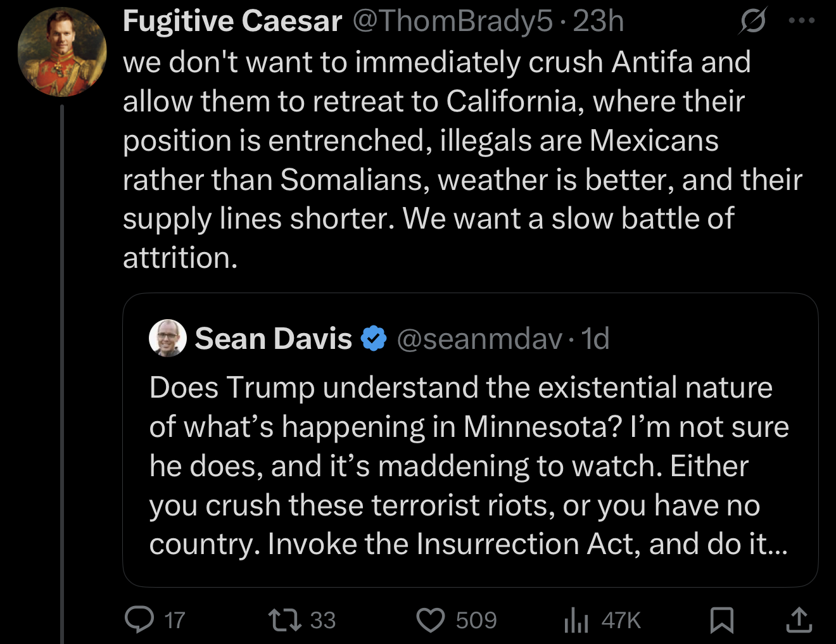Click the blue verified badge next to Sean Davis

point(374,339)
